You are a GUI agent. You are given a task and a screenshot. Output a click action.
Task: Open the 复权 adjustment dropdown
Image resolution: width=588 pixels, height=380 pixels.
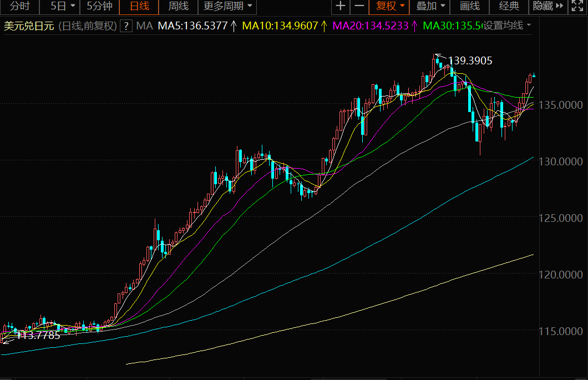point(389,6)
